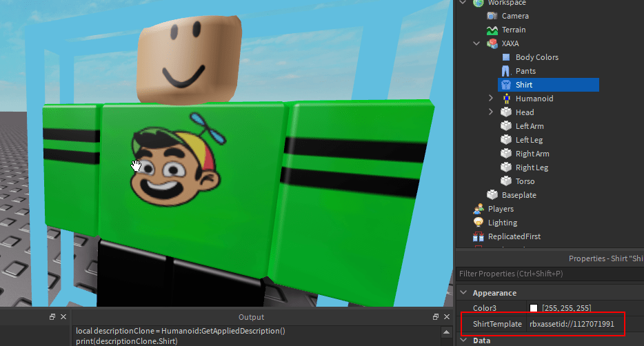Select Camera in the Explorer
Screen dimensions: 644x346
point(515,16)
